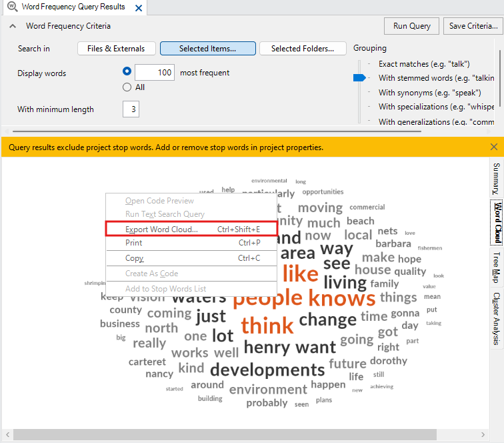Set grouping to With generalizations

click(436, 121)
